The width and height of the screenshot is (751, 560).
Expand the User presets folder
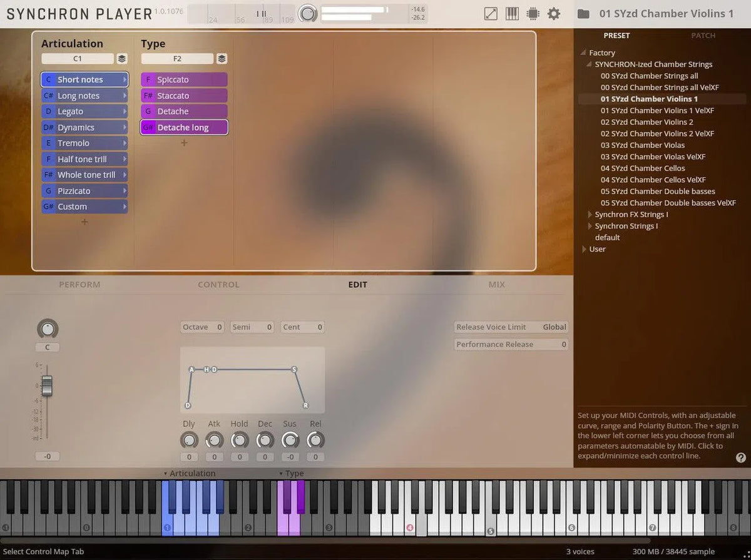coord(584,249)
